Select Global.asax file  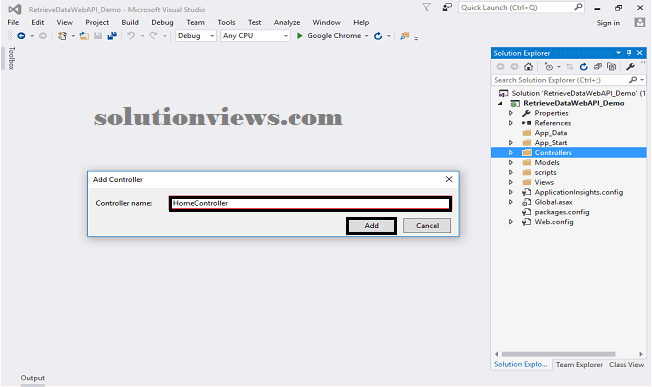(553, 202)
